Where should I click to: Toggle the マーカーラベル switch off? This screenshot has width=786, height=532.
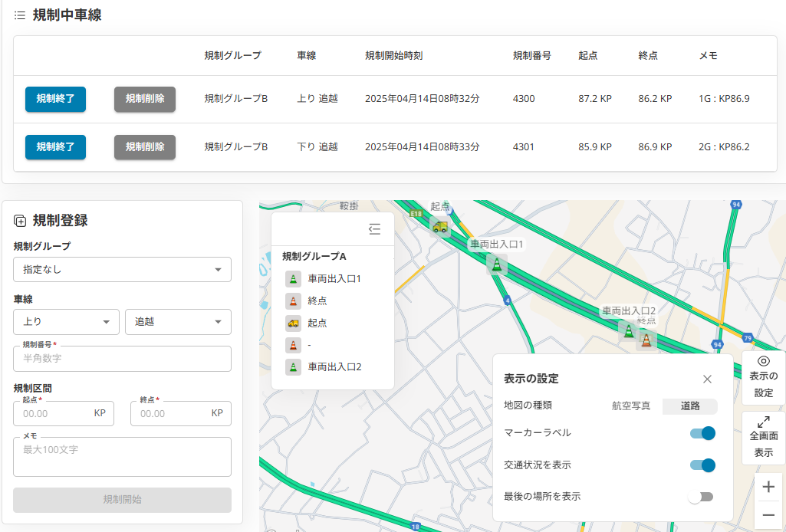click(x=702, y=433)
